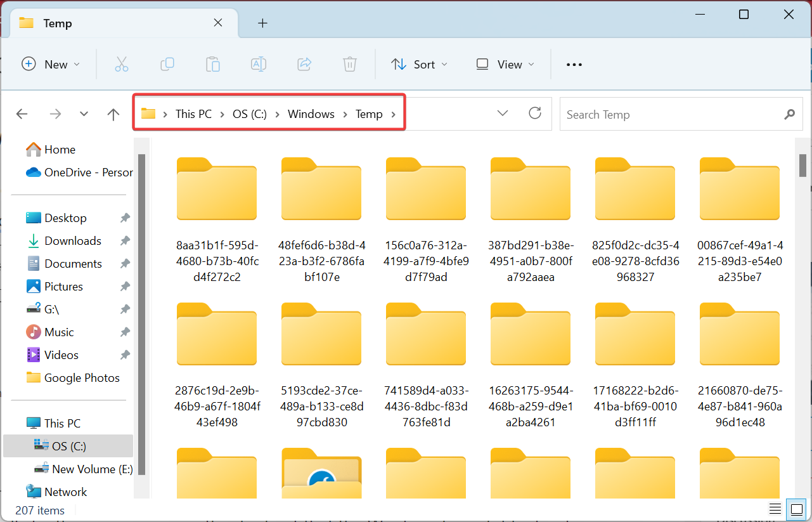Unpin Desktop from Quick access
This screenshot has width=812, height=522.
tap(125, 218)
